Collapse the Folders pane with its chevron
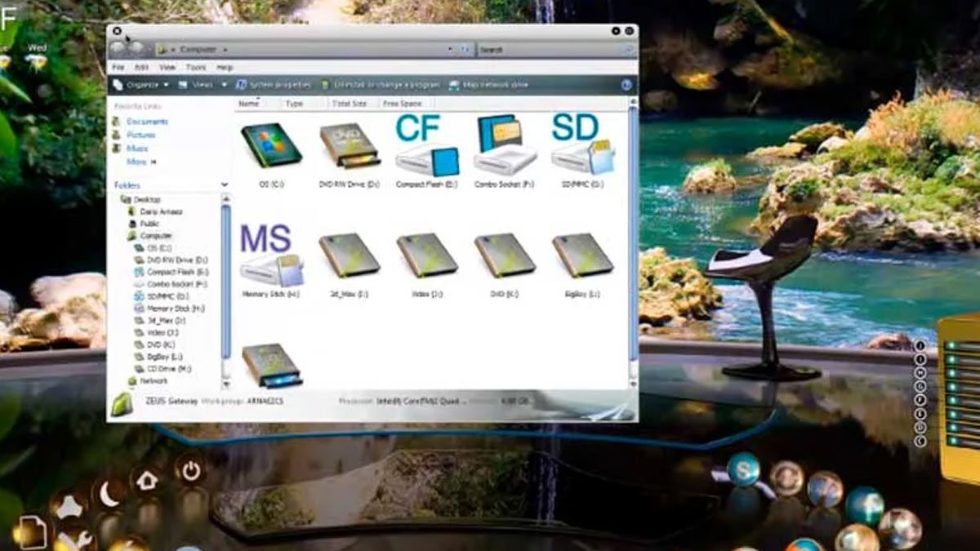The image size is (980, 551). click(225, 185)
